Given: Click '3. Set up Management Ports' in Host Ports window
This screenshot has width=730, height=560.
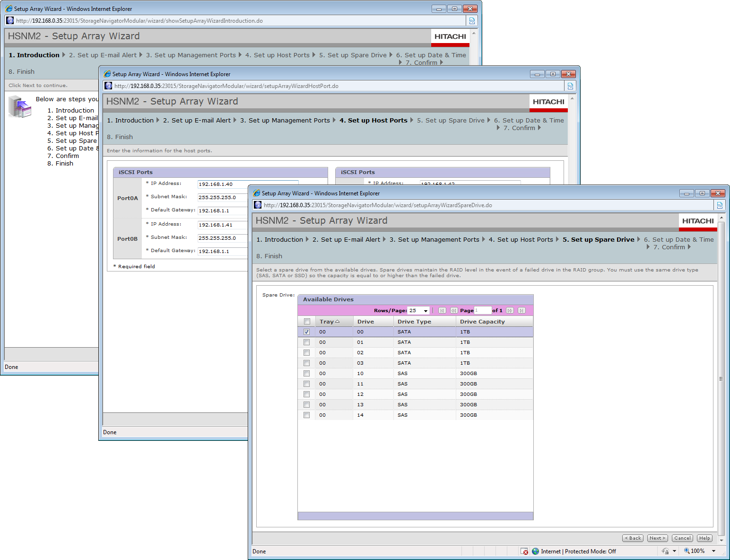Looking at the screenshot, I should click(285, 121).
